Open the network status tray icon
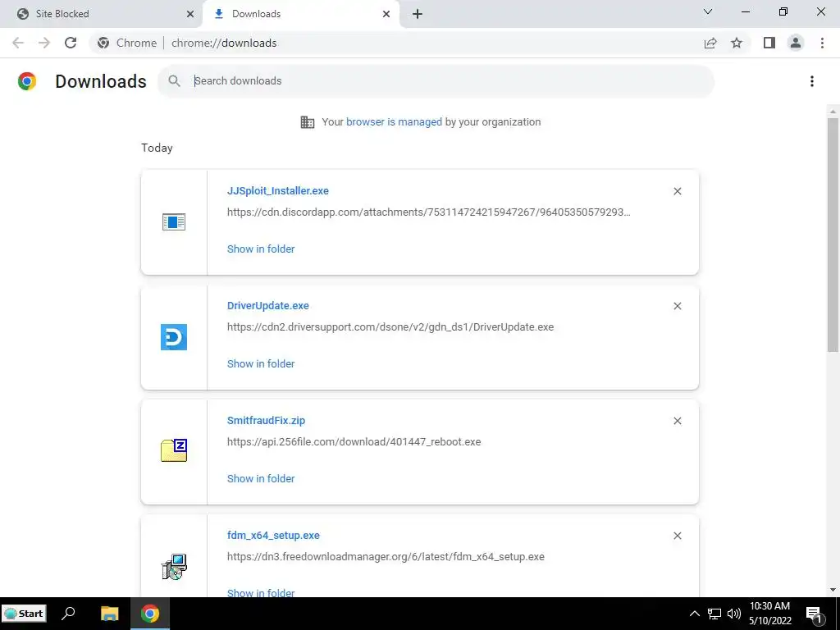Viewport: 840px width, 630px height. 714,614
